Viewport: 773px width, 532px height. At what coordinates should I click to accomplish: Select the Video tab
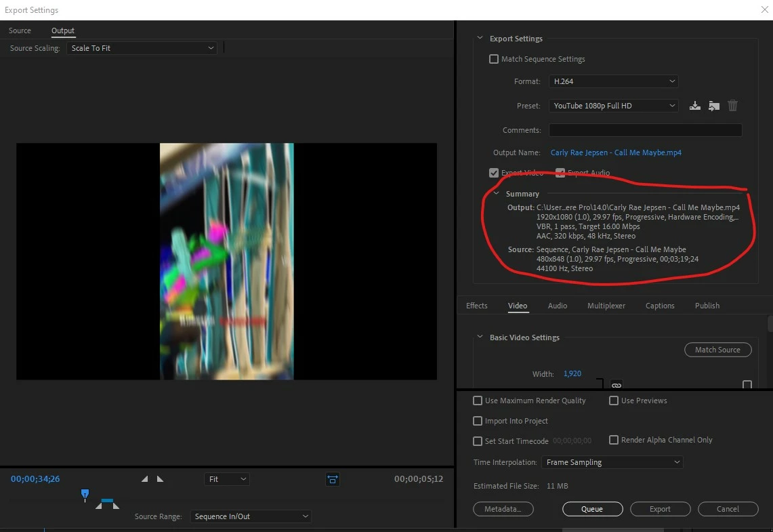tap(517, 306)
